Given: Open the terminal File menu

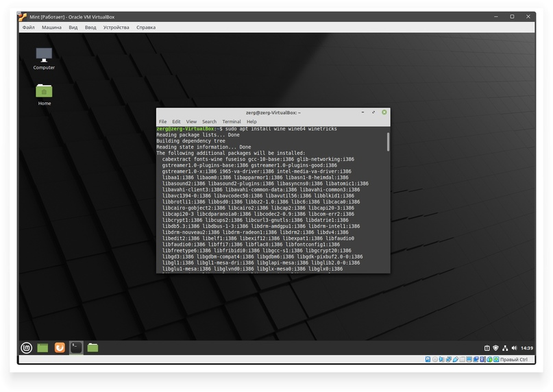Looking at the screenshot, I should 162,121.
